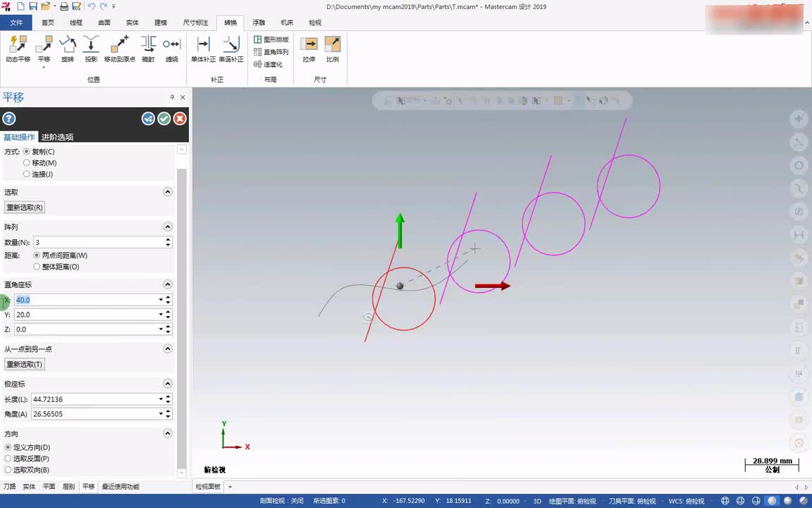Switch to the 曲面 surfaces ribbon tab
812x508 pixels.
coord(104,23)
